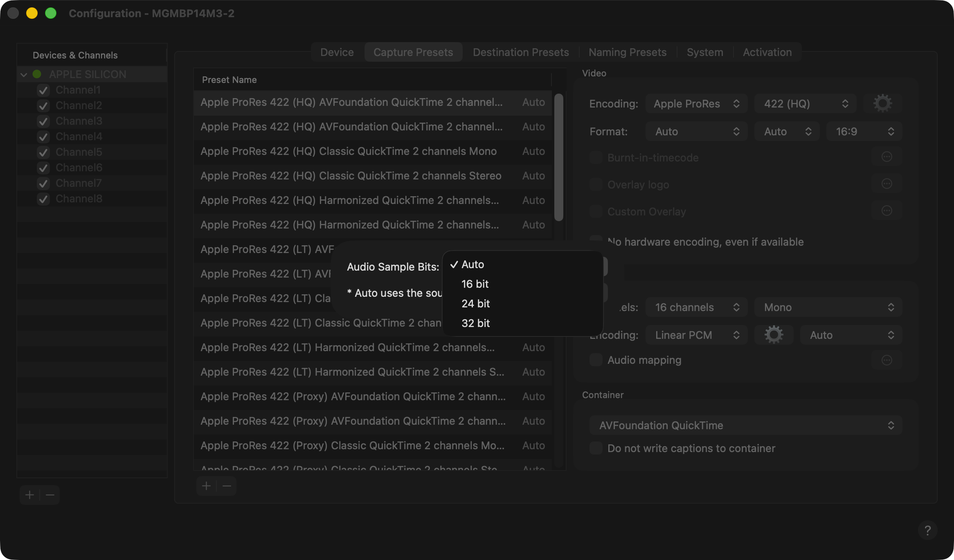
Task: Switch to the Destination Presets tab
Action: coord(521,52)
